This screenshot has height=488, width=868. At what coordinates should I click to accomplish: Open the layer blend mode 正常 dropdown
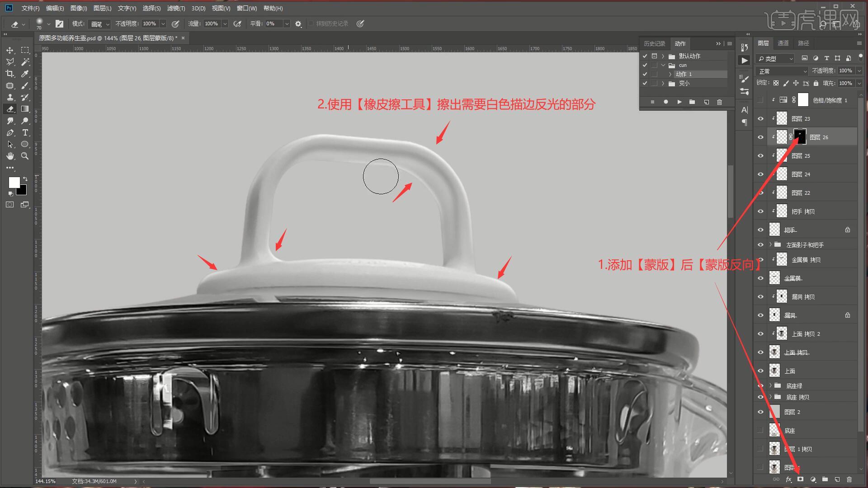tap(782, 71)
